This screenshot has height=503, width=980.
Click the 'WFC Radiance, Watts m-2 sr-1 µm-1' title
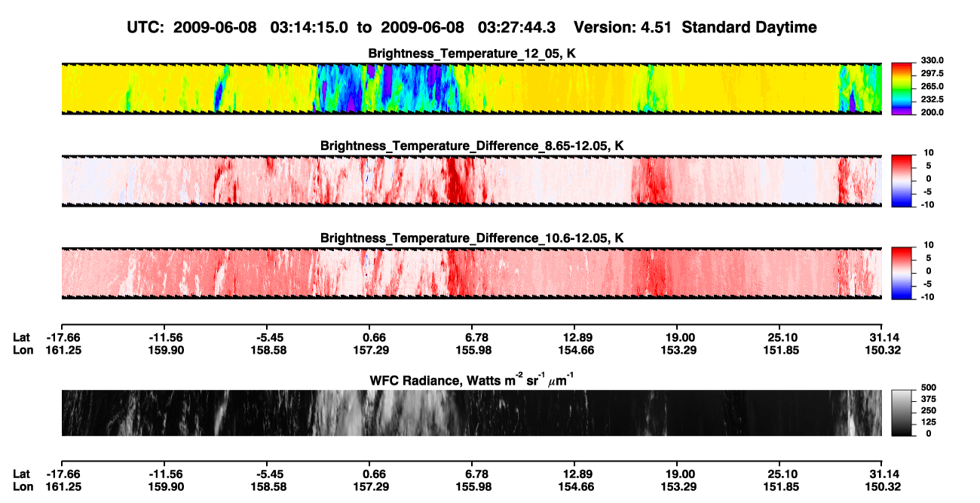pos(471,379)
